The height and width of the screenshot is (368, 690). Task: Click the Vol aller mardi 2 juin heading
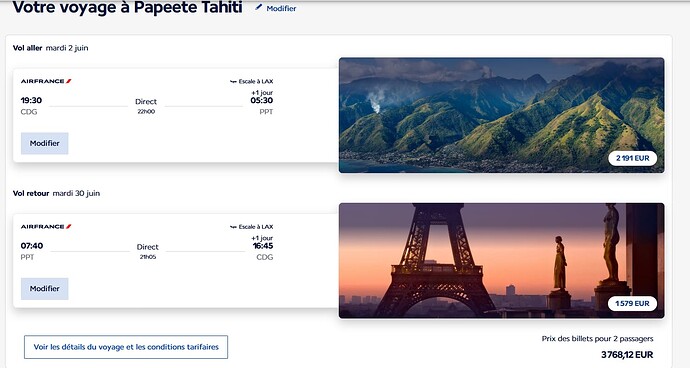[51, 48]
